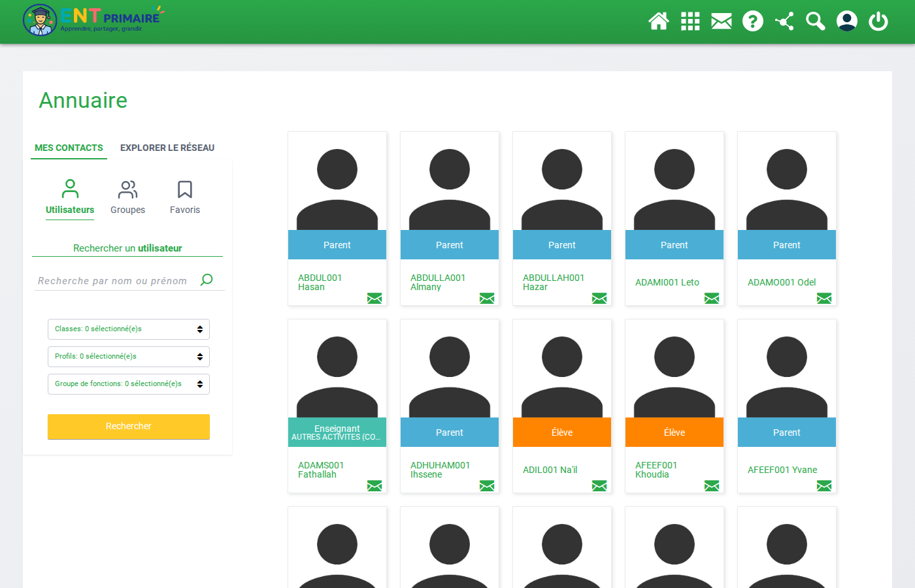The image size is (915, 588).
Task: Click the Rechercher un utilisateur heading
Action: [127, 248]
